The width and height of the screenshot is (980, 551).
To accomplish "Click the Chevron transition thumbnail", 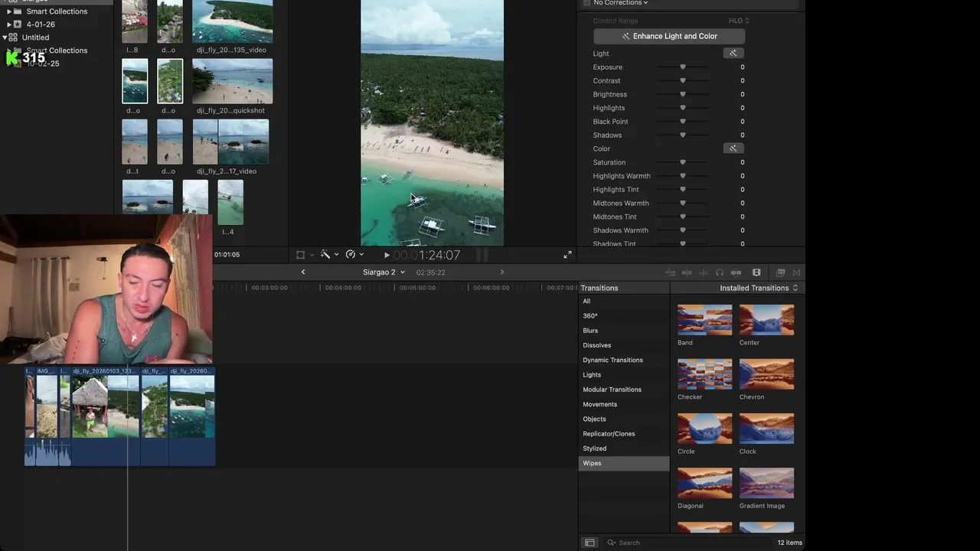I will point(766,374).
